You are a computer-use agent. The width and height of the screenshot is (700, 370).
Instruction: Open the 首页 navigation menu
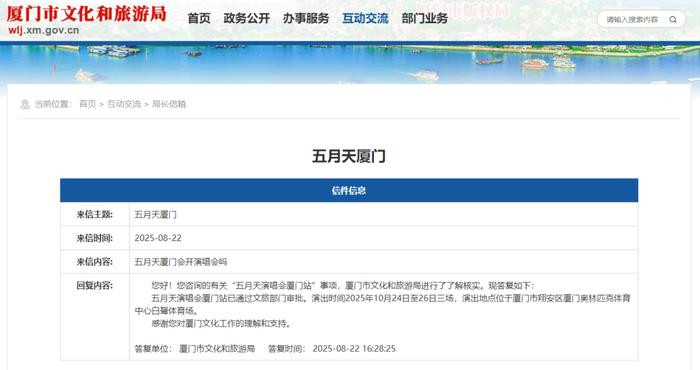199,18
